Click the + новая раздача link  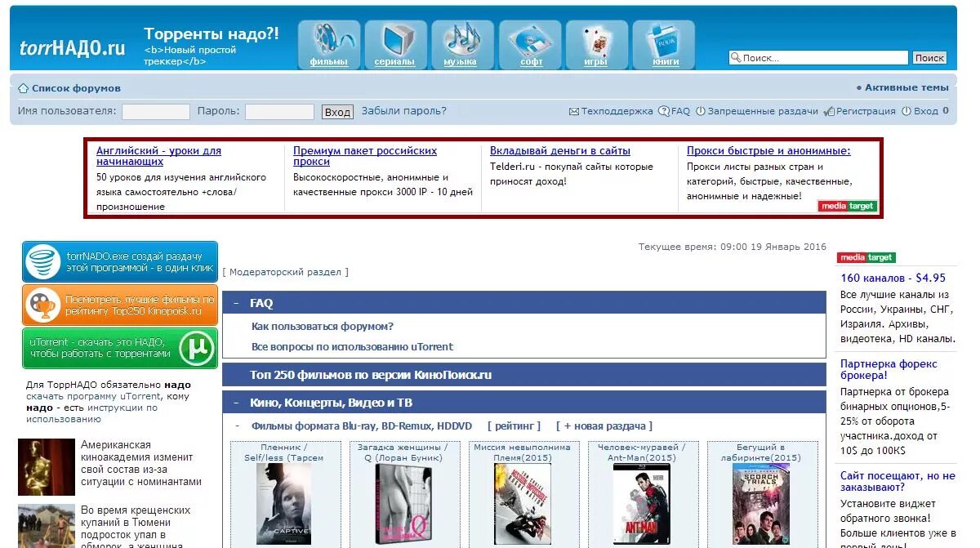[x=604, y=425]
